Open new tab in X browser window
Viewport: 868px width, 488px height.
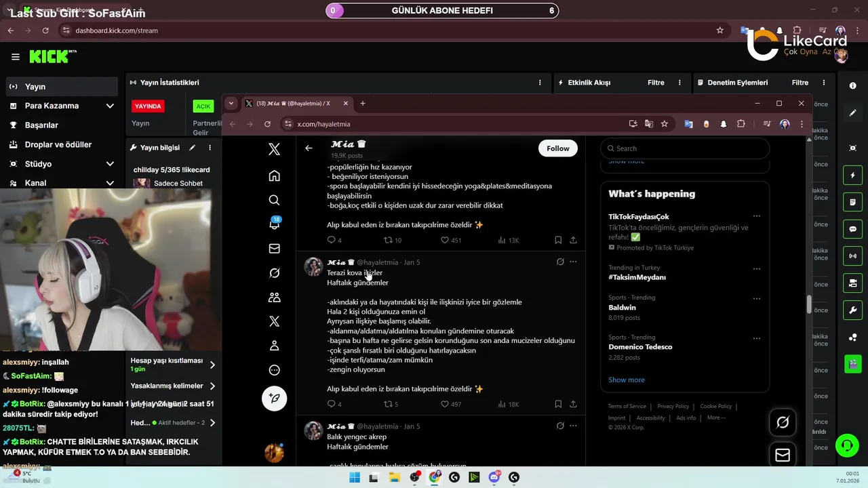click(363, 104)
